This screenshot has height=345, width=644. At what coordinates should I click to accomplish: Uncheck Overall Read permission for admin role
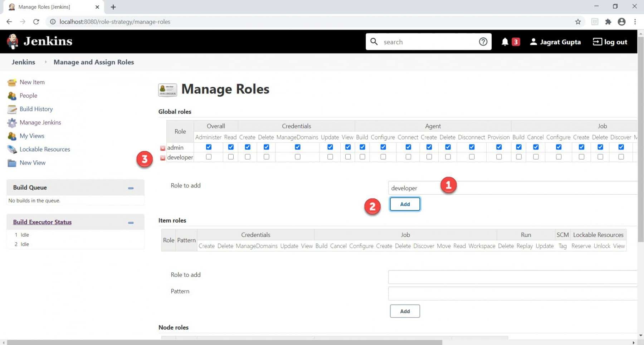pyautogui.click(x=230, y=147)
